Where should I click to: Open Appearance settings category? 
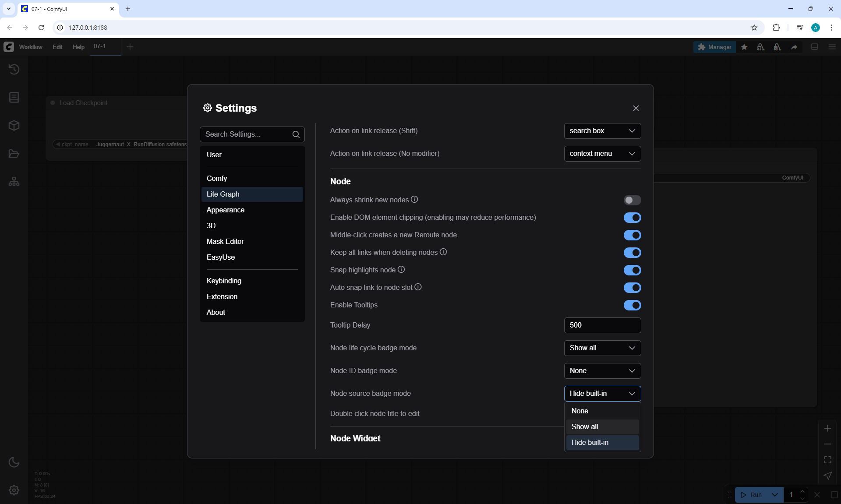[x=226, y=210]
